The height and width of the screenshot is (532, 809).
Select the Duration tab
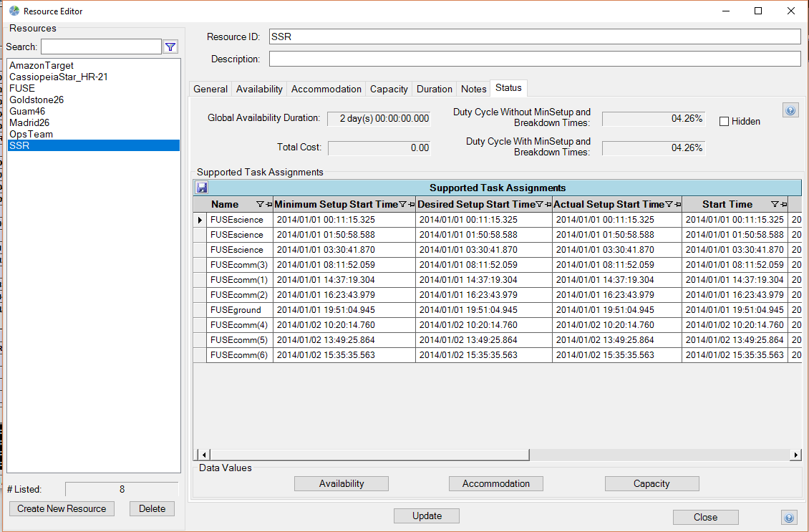click(x=435, y=90)
